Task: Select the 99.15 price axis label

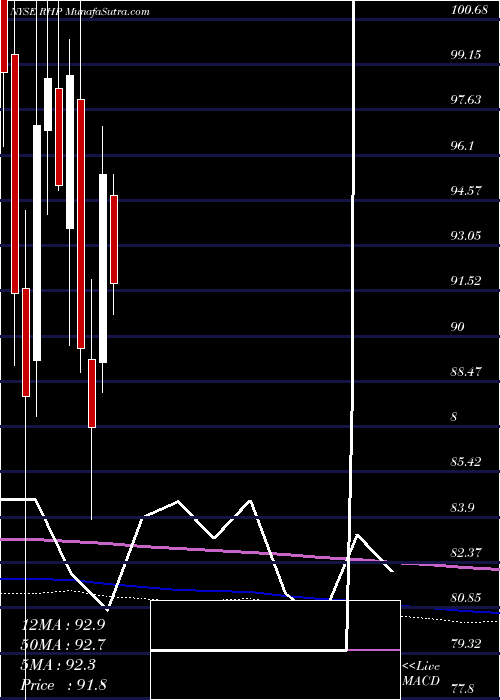Action: click(466, 54)
